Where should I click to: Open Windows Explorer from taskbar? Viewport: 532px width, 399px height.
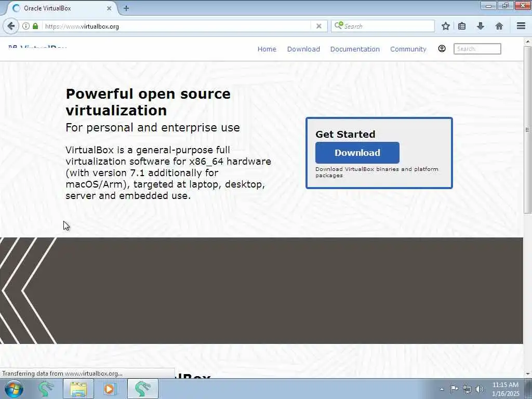click(78, 389)
